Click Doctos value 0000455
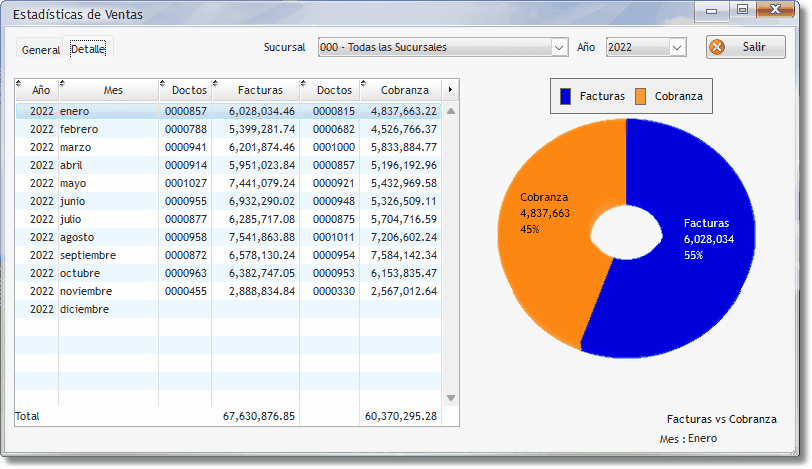 [186, 291]
